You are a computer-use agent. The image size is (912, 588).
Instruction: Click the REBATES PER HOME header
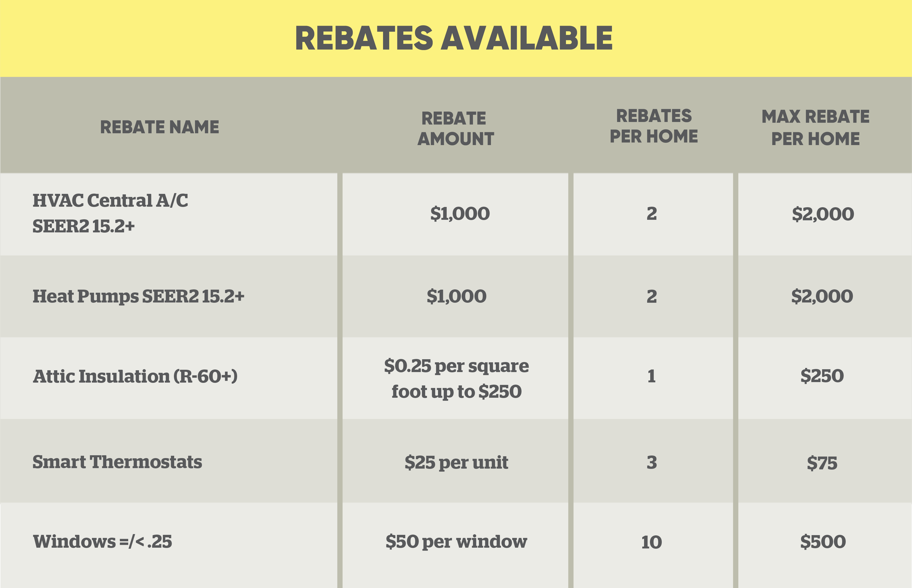[654, 126]
